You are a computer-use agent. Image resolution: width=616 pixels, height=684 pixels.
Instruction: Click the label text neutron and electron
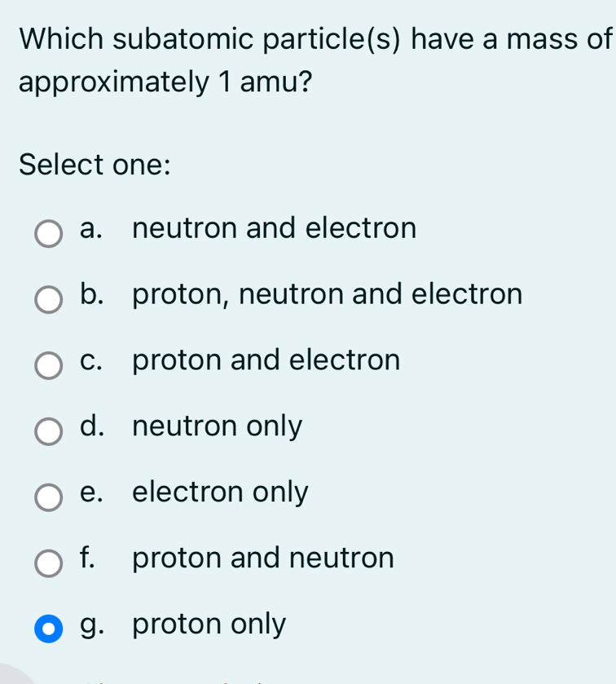tap(275, 228)
